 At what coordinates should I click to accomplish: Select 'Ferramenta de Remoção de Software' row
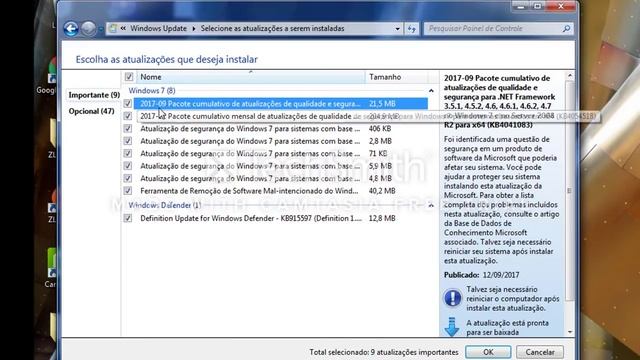click(281, 191)
